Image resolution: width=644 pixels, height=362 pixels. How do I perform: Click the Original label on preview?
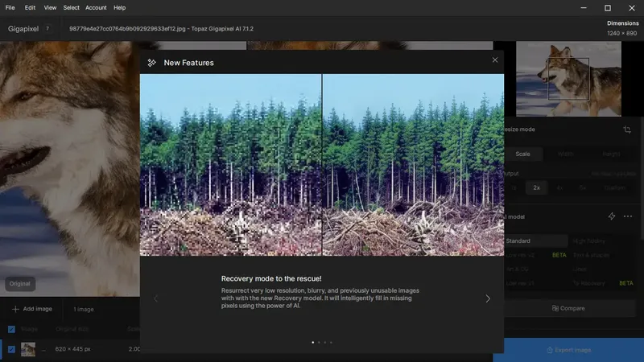19,284
